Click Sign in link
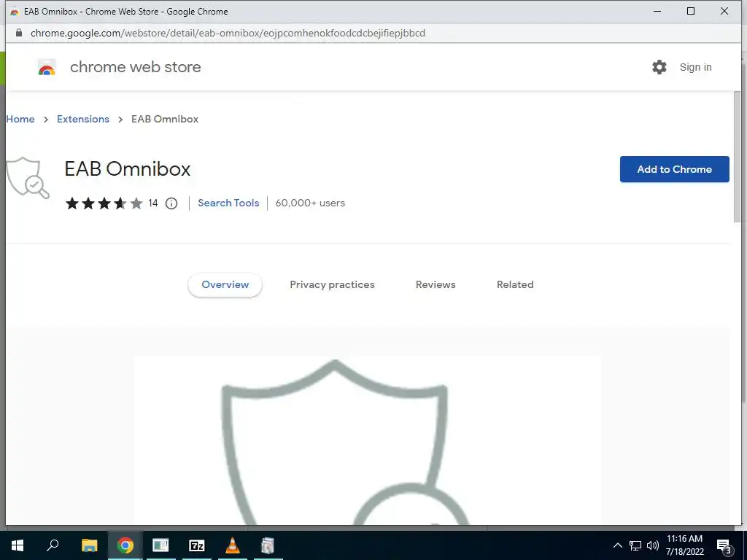 click(695, 67)
